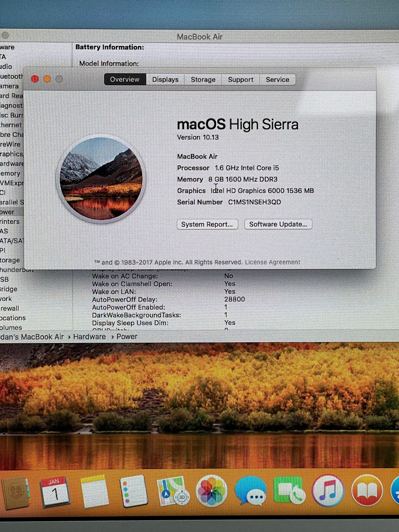This screenshot has width=399, height=532.
Task: Click the DarkWakeBackgroundTasks row
Action: (x=160, y=315)
